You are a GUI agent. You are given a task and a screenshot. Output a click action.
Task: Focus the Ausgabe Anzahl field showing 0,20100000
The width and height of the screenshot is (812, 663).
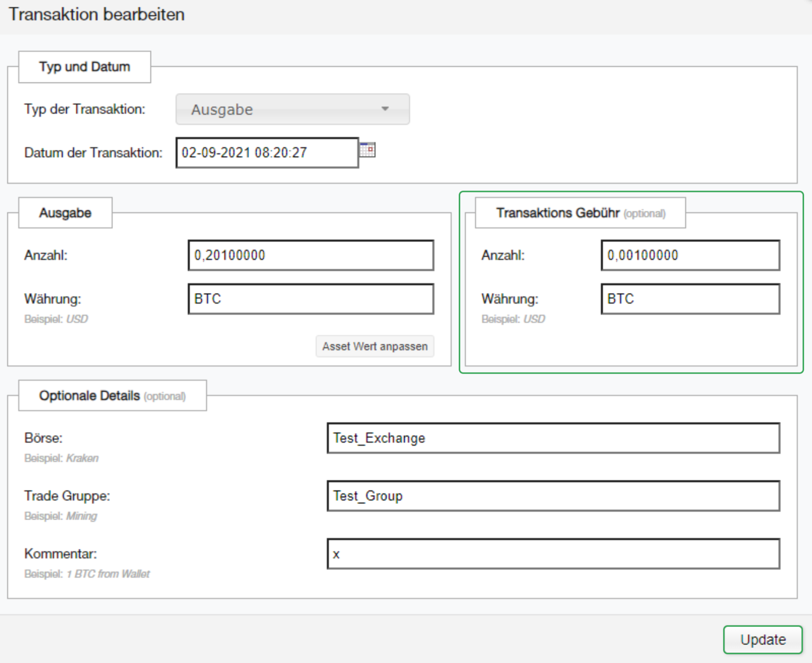point(310,255)
